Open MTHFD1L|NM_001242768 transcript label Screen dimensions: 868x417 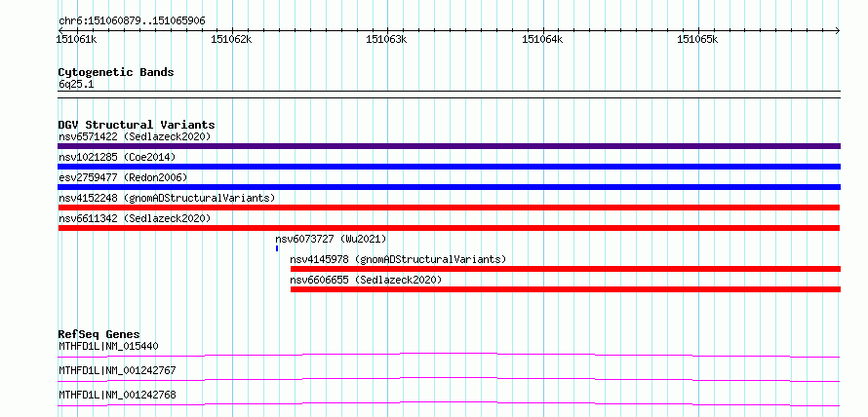tap(117, 395)
